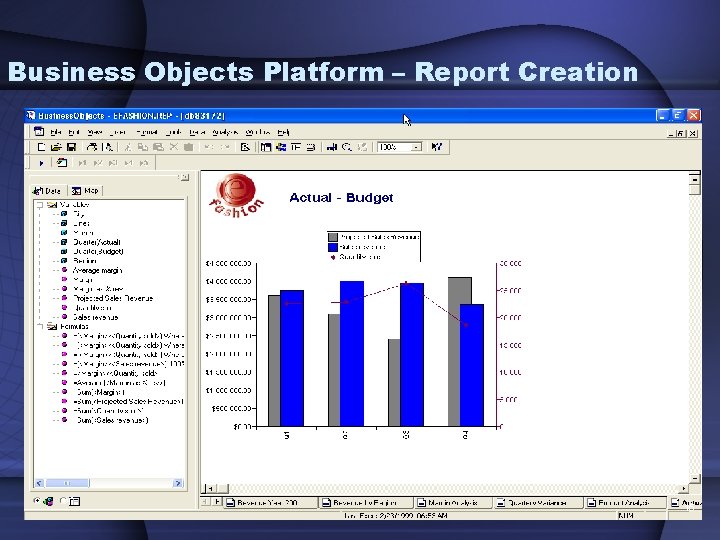This screenshot has height=540, width=720.
Task: Select the second radio button below the tree
Action: [x=63, y=501]
